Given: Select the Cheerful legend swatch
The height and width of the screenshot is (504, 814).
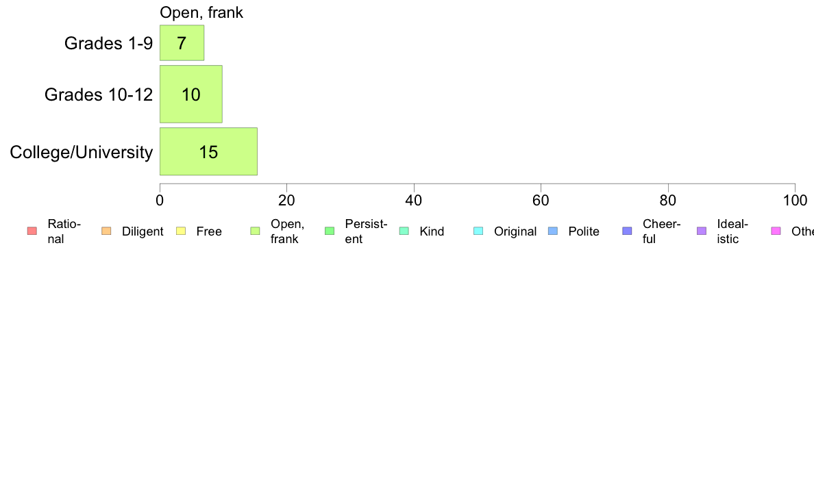Looking at the screenshot, I should click(627, 231).
